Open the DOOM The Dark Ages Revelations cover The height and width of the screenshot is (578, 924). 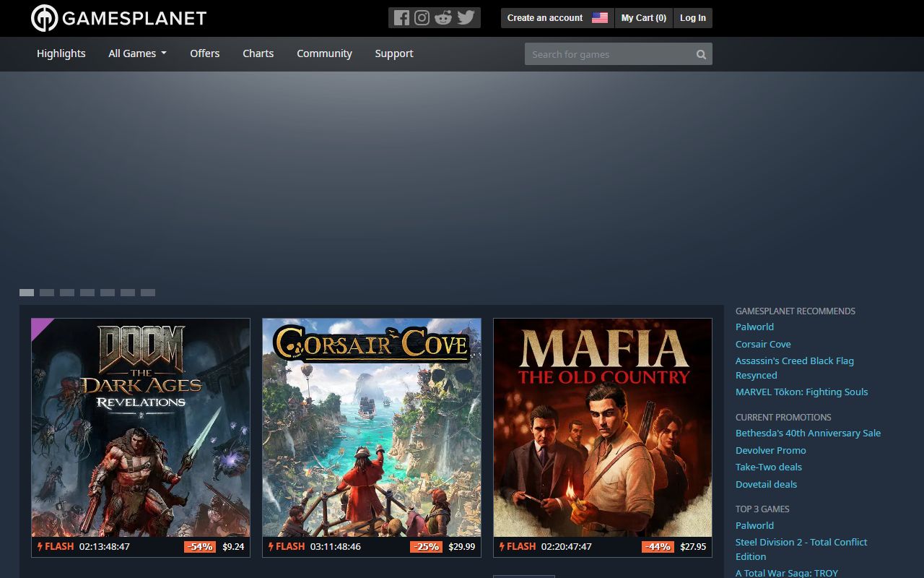[x=141, y=428]
